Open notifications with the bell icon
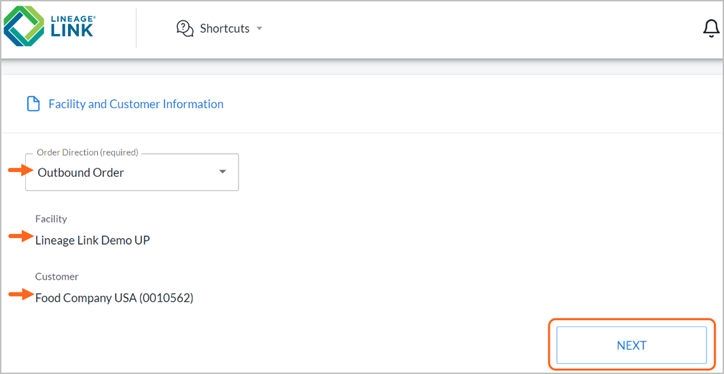Viewport: 724px width, 374px height. [711, 29]
